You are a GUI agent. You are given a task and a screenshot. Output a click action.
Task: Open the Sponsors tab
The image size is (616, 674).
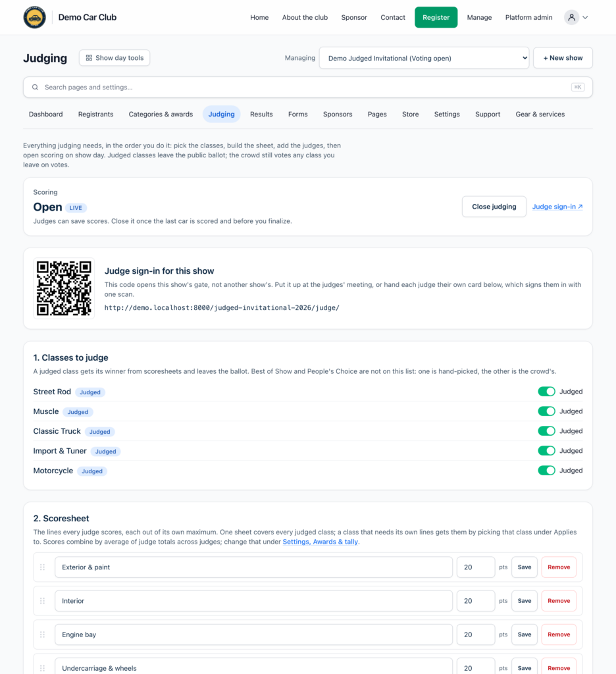click(x=338, y=115)
